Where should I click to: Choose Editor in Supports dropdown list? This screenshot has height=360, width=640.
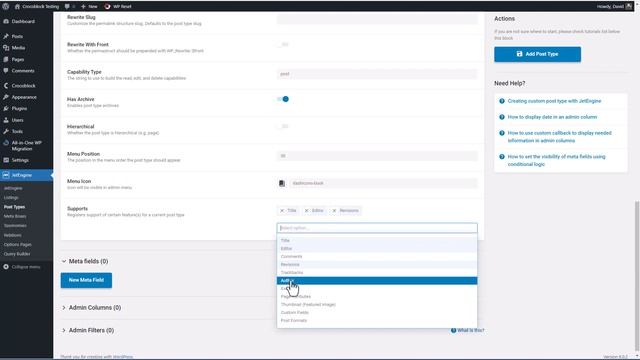(x=377, y=249)
